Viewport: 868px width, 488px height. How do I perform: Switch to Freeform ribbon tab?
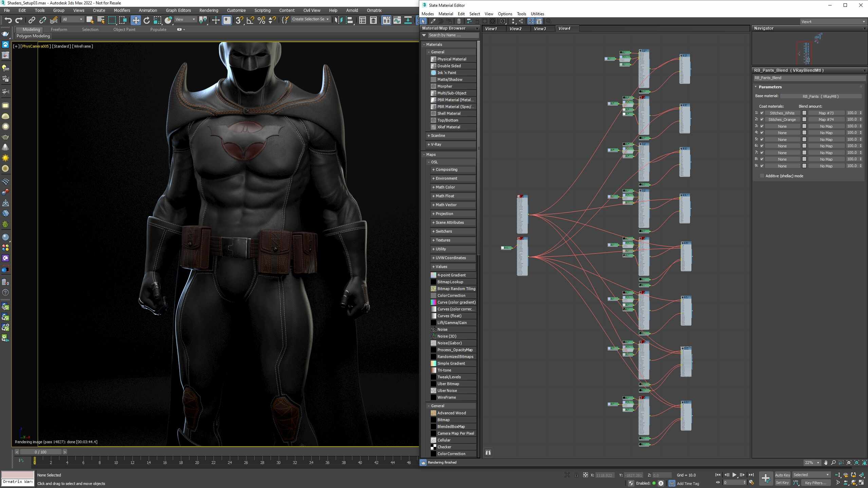(x=59, y=30)
